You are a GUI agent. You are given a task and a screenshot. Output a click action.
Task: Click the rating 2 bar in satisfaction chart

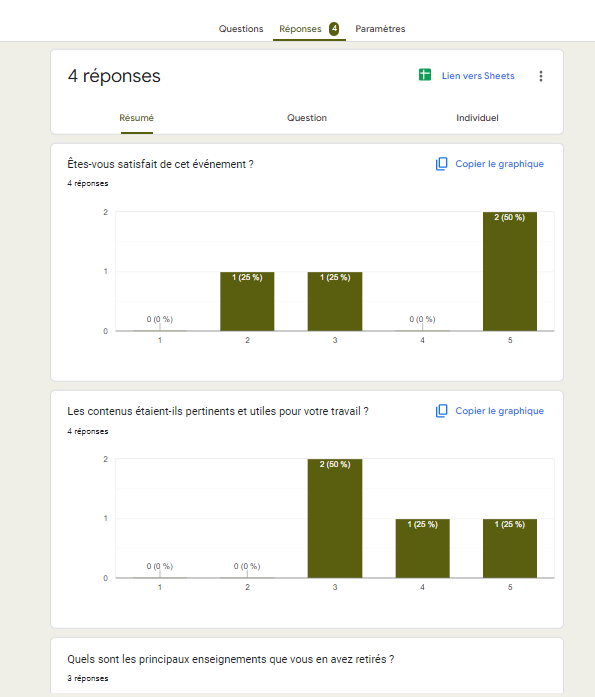click(x=247, y=301)
